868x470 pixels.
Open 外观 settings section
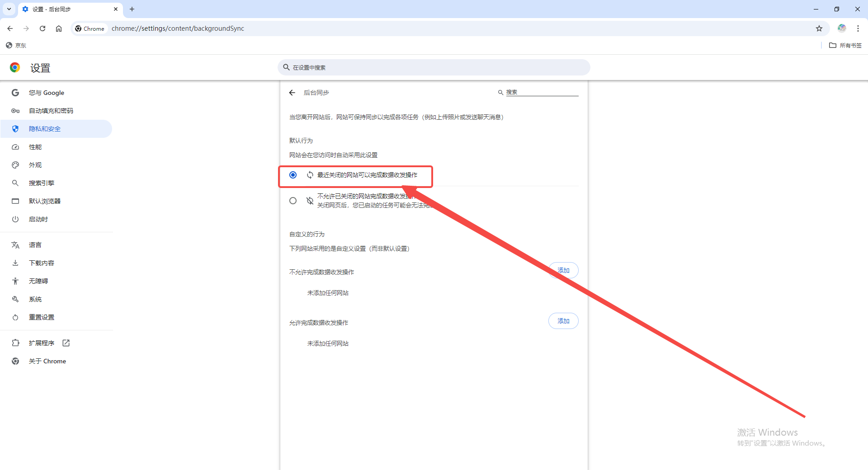coord(56,165)
